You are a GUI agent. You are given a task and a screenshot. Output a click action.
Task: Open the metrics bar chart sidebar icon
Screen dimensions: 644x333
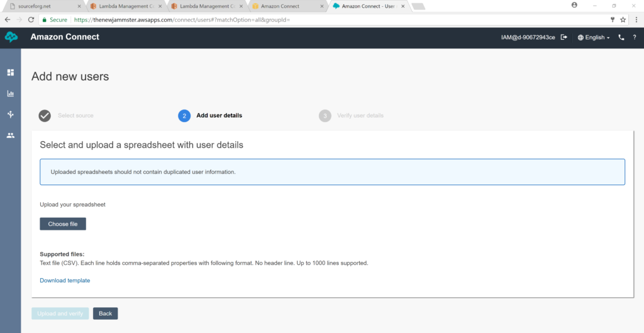11,93
